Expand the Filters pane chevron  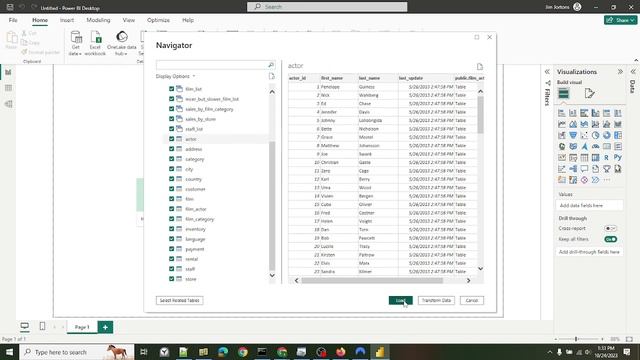(x=547, y=71)
